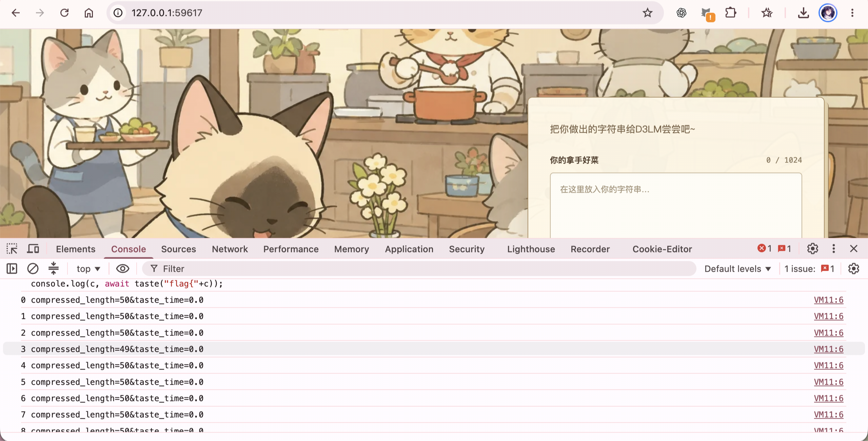This screenshot has width=868, height=441.
Task: Open the top JavaScript context dropdown
Action: tap(88, 269)
